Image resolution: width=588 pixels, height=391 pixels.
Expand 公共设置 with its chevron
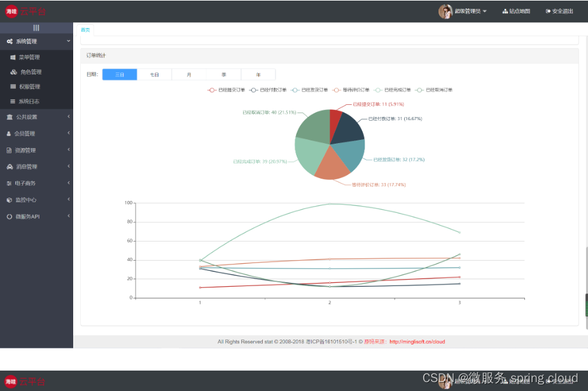pyautogui.click(x=69, y=116)
